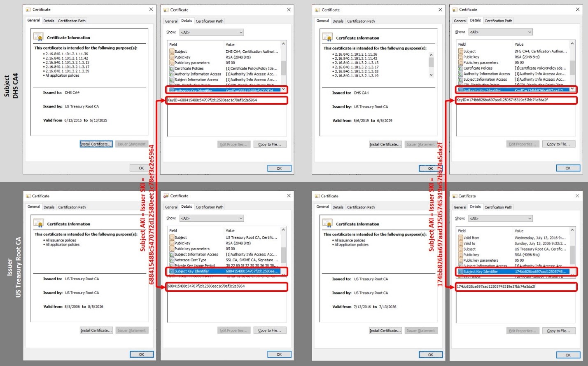Switch to General tab in RSA 4096 Details window
This screenshot has height=366, width=588.
tap(460, 207)
